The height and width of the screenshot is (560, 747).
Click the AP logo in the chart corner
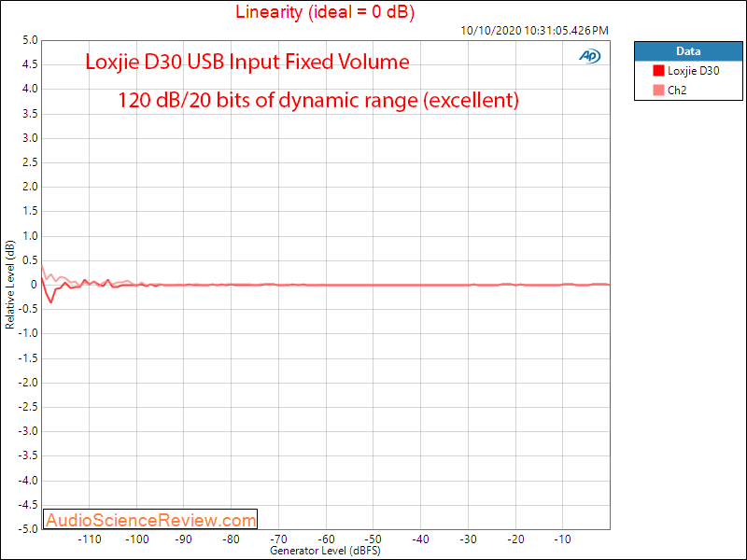(x=590, y=56)
